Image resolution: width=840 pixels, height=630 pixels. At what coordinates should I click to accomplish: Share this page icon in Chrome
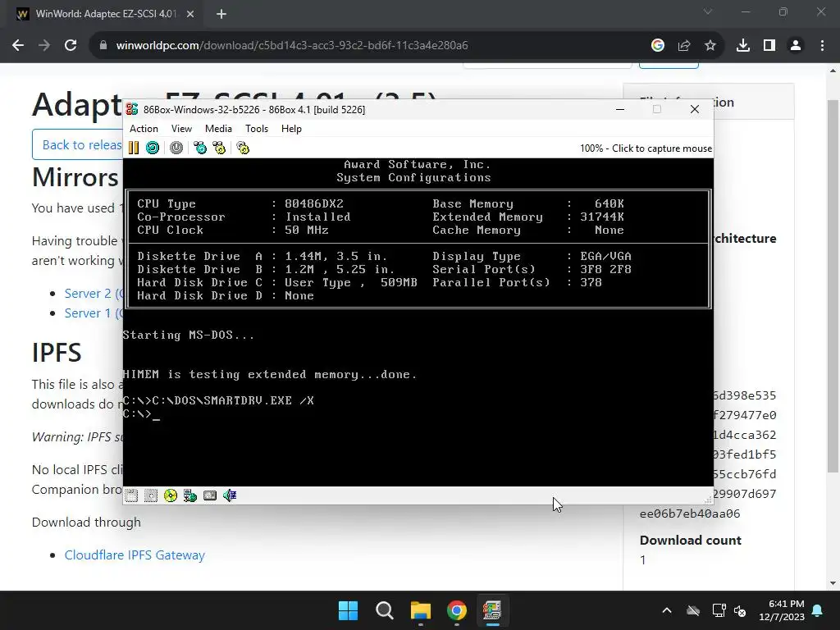point(683,46)
